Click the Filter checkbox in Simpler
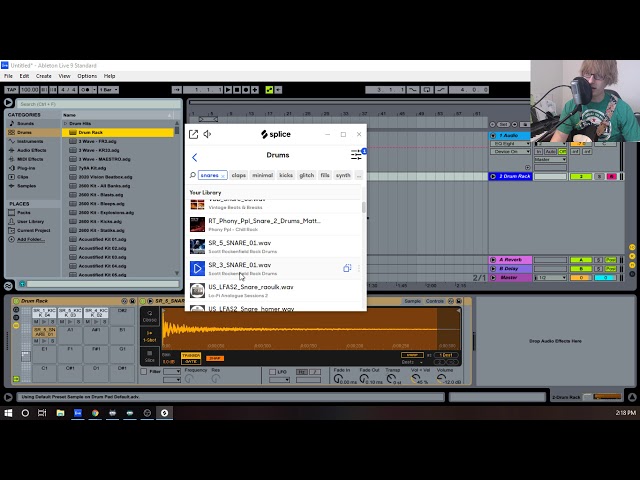 click(x=144, y=371)
